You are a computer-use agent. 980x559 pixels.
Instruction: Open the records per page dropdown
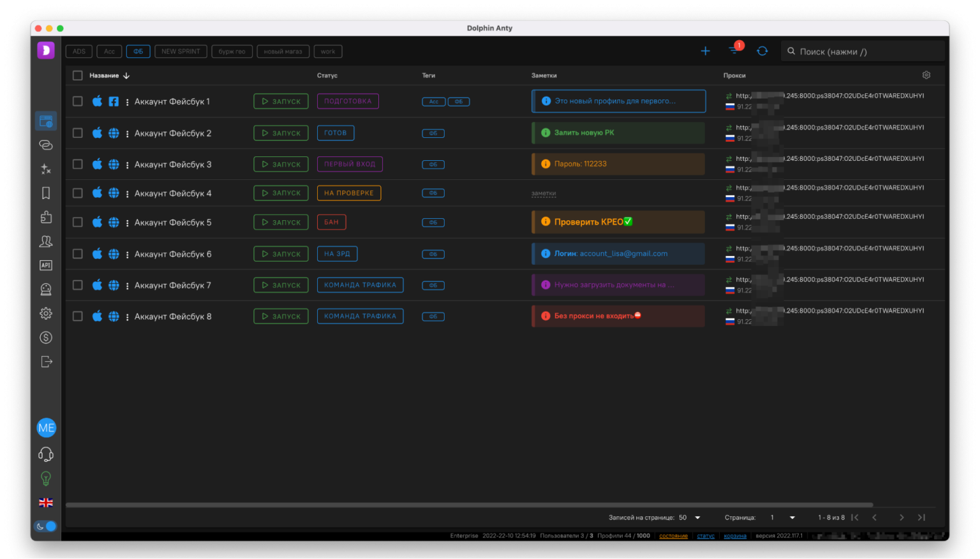(x=690, y=518)
